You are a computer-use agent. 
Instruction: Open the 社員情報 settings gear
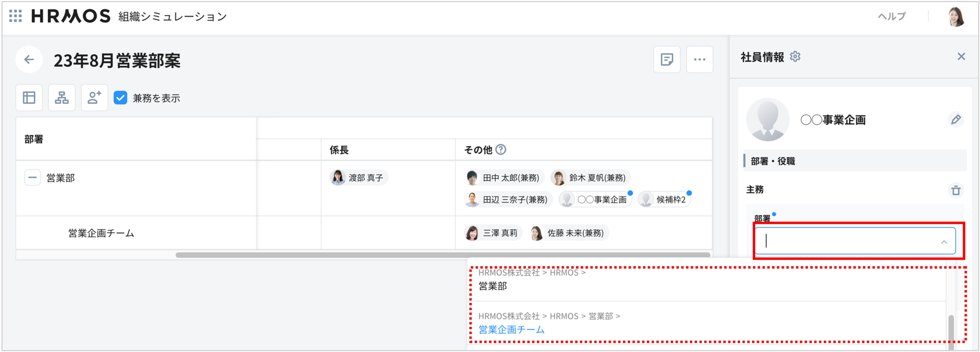796,56
